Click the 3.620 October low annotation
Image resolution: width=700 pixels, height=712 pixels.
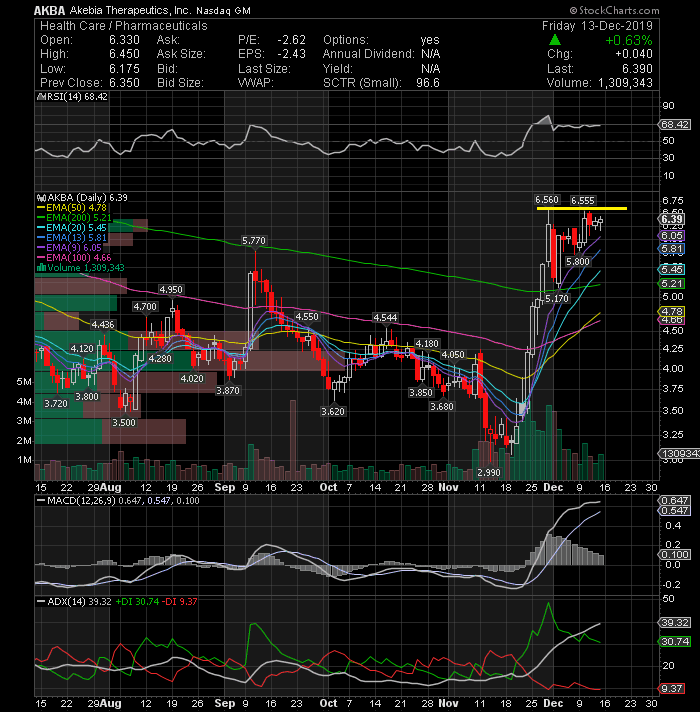point(333,411)
